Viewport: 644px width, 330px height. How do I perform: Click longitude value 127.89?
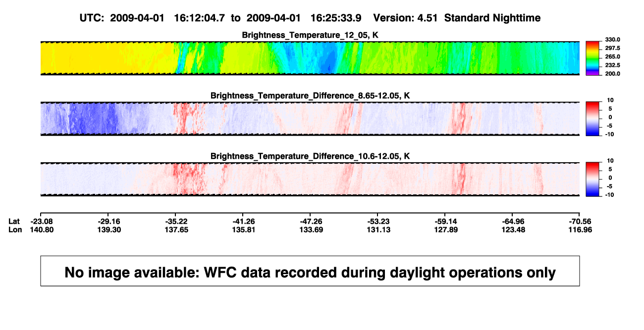pos(446,230)
